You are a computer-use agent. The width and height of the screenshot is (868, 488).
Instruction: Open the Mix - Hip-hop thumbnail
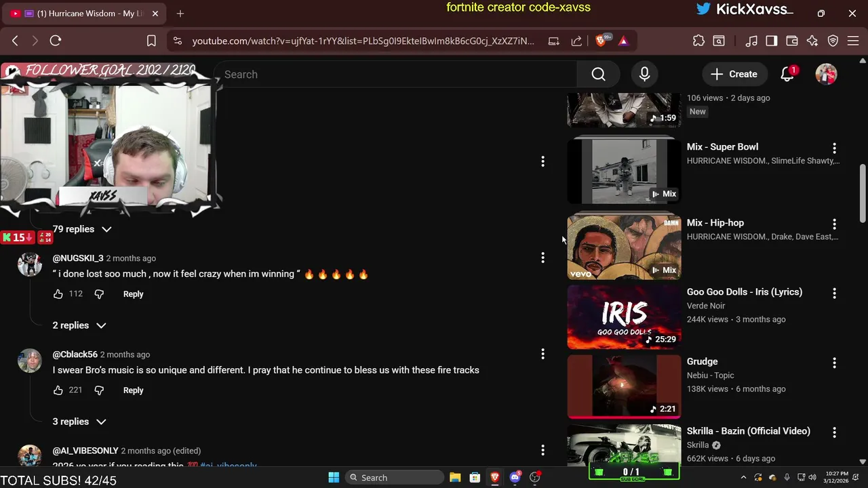624,247
